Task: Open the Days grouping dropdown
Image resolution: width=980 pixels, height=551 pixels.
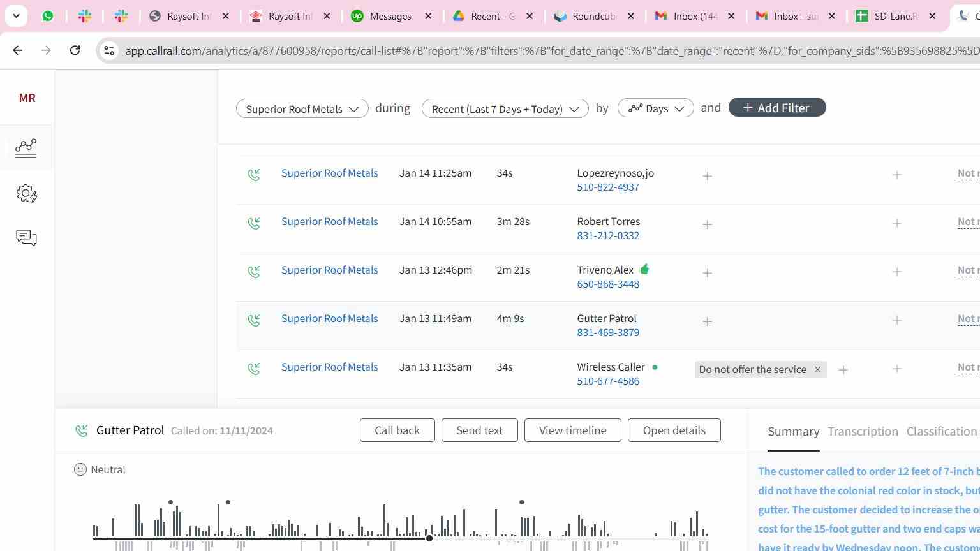Action: click(x=655, y=108)
